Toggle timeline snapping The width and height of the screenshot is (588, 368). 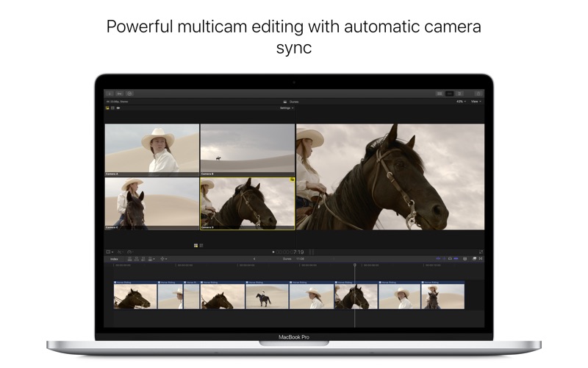[x=456, y=259]
